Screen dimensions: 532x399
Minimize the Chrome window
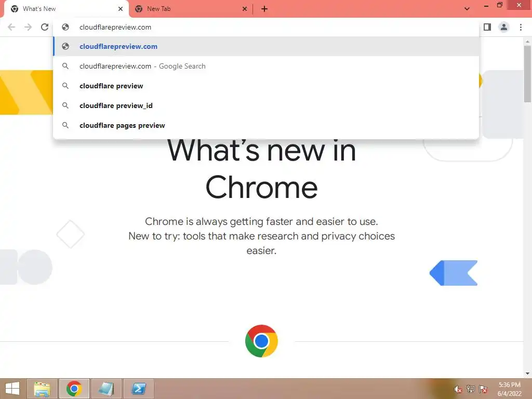486,6
